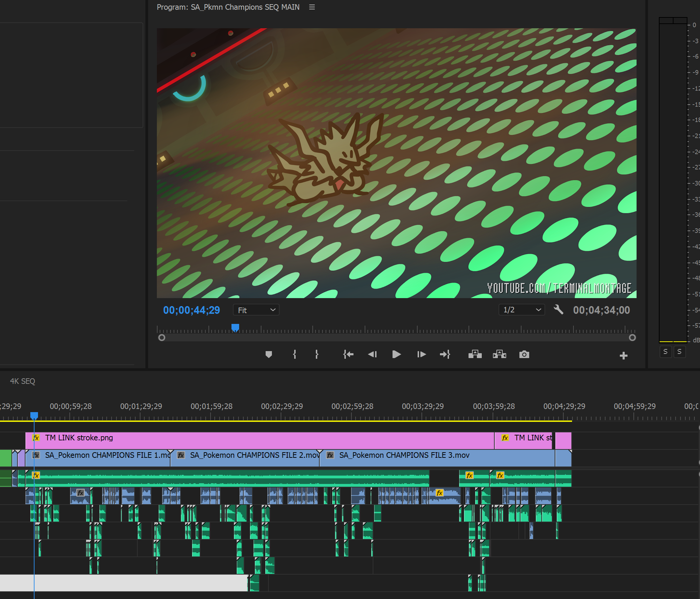
Task: Select the SA_Pokemon CHAMPIONS FILE 2.mov clip
Action: pos(245,458)
